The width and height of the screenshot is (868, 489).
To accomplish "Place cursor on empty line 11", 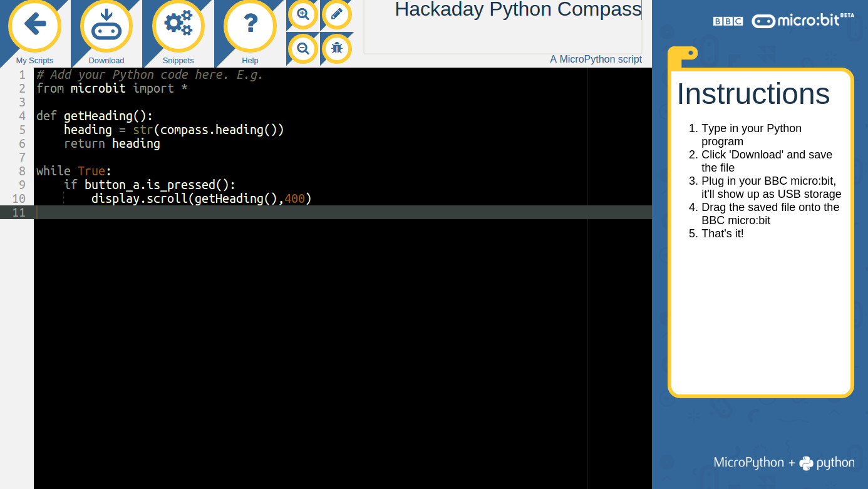I will (x=251, y=212).
